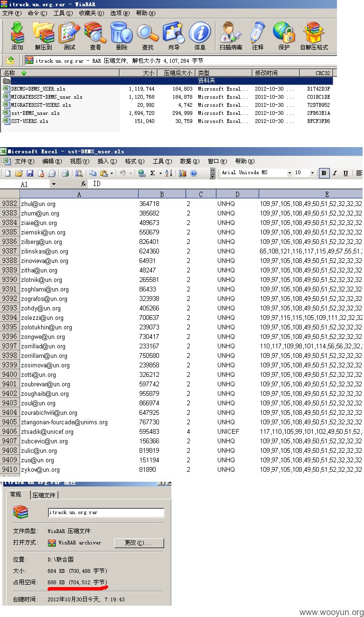Open Excel's 格式 (Format) menu
The width and height of the screenshot is (364, 617).
(x=135, y=162)
